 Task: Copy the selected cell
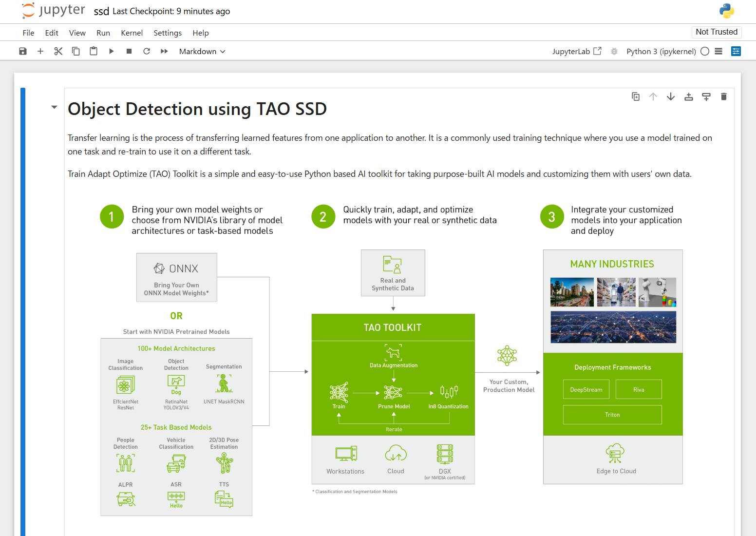(x=76, y=51)
